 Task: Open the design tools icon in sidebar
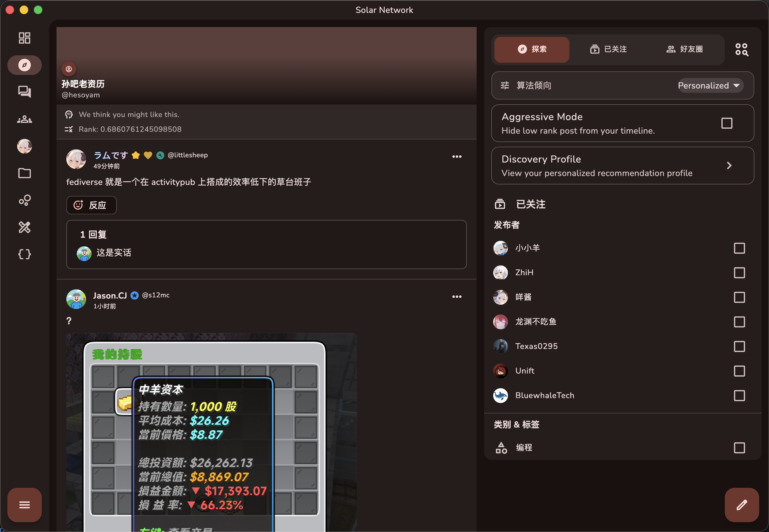(x=24, y=227)
